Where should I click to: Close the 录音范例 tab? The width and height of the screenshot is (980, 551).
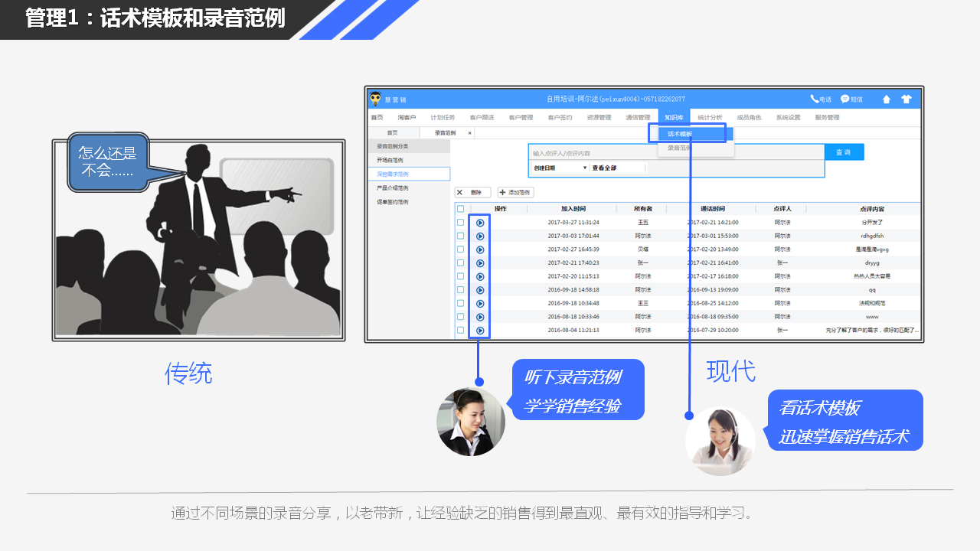click(470, 133)
